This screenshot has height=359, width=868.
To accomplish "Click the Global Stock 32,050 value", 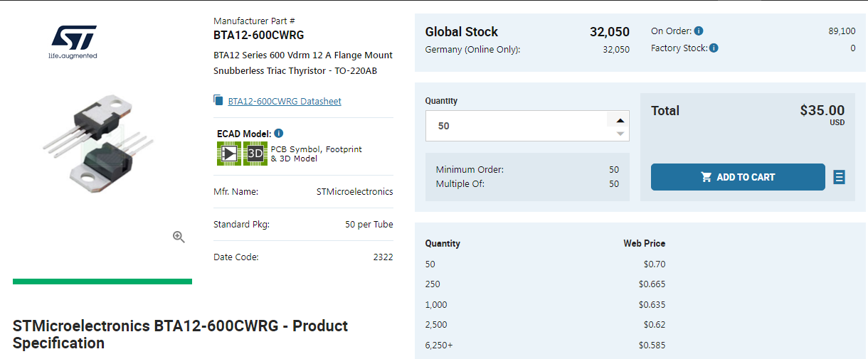I will coord(610,32).
